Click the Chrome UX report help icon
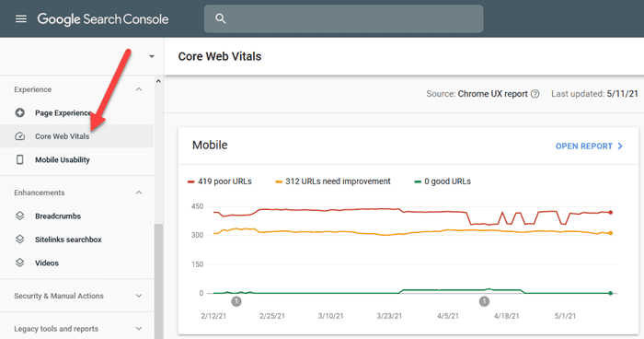This screenshot has width=644, height=339. (535, 94)
